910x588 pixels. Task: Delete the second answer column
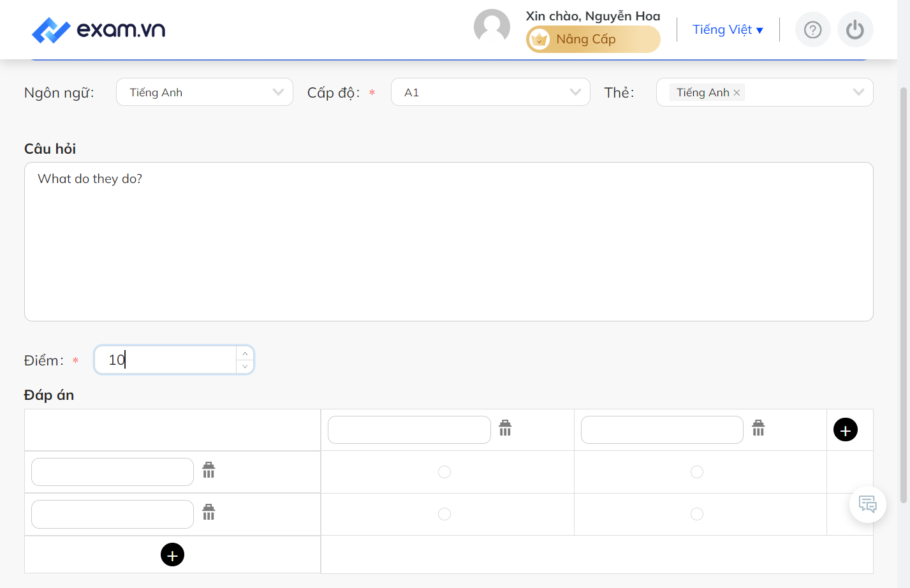[x=758, y=428]
